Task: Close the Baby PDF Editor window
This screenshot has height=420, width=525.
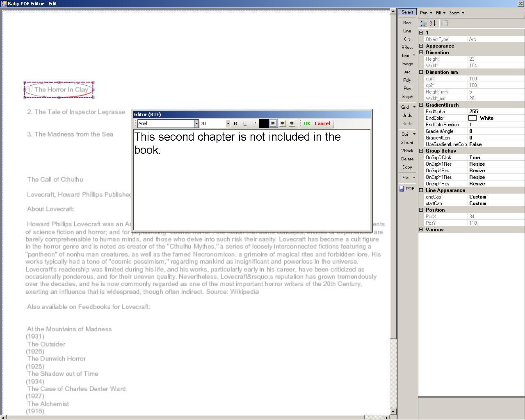Action: [x=521, y=3]
